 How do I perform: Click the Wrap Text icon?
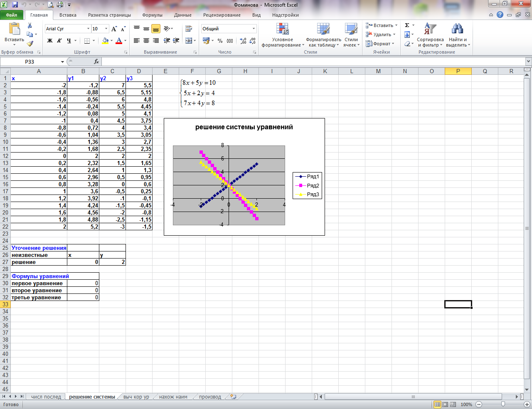point(189,29)
